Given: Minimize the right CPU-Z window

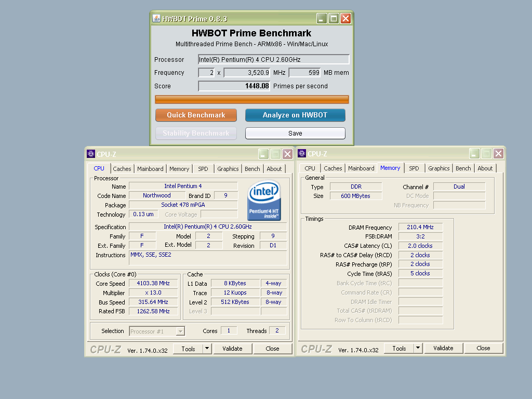Looking at the screenshot, I should [x=474, y=154].
